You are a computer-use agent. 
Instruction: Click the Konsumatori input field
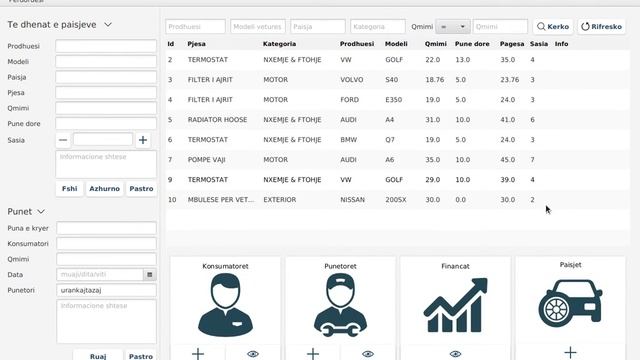(107, 244)
